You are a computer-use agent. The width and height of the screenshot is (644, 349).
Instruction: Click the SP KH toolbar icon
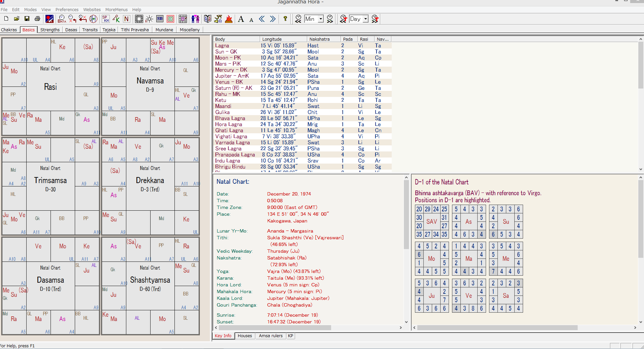tap(105, 19)
